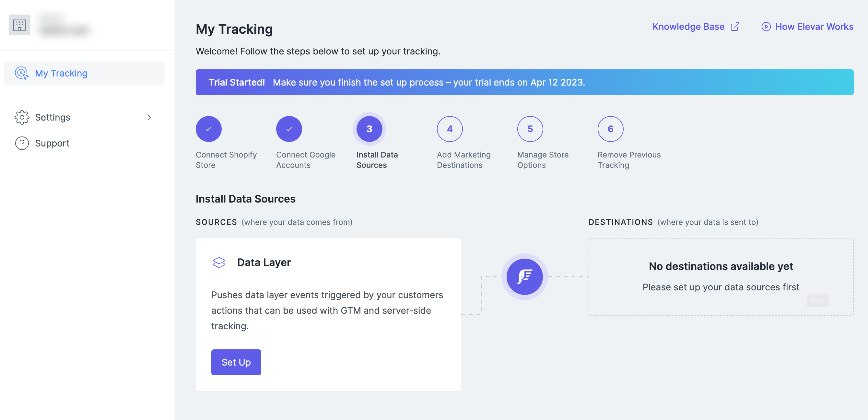Click the Data Layer stack icon

click(219, 262)
